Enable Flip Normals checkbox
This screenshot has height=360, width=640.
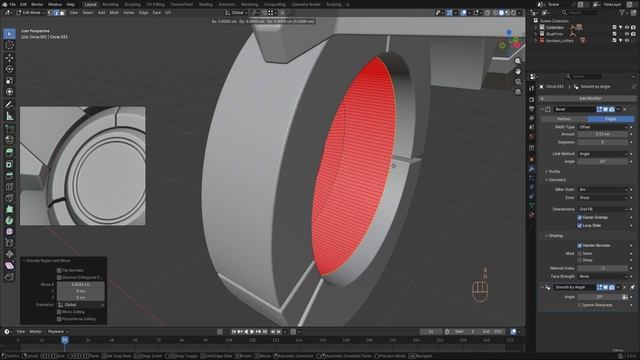click(x=59, y=270)
